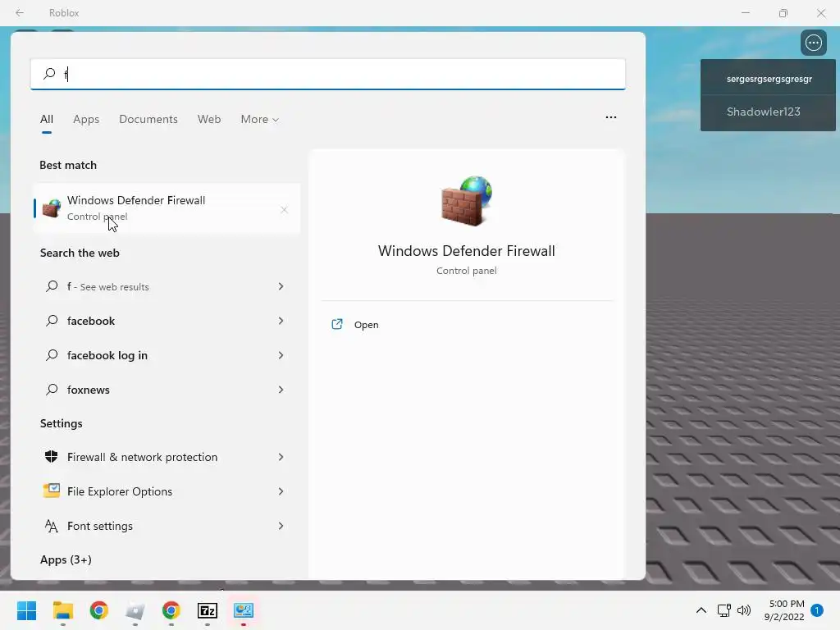Open Roblox three-dot menu button

pyautogui.click(x=813, y=43)
